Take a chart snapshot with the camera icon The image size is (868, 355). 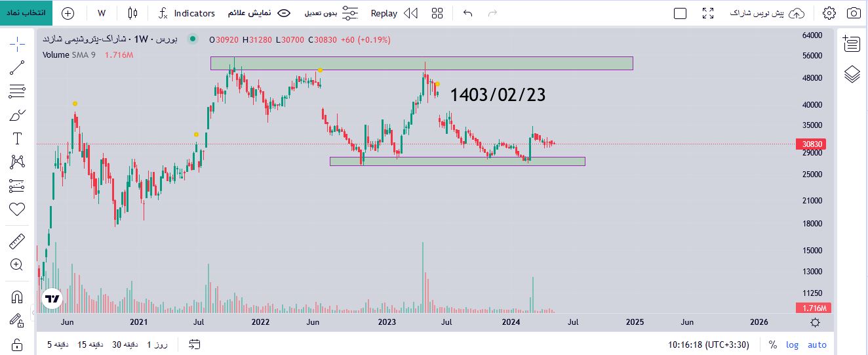tap(854, 13)
